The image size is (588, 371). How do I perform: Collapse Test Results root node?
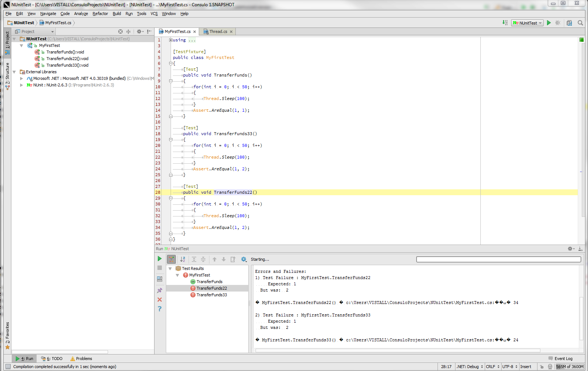tap(170, 268)
